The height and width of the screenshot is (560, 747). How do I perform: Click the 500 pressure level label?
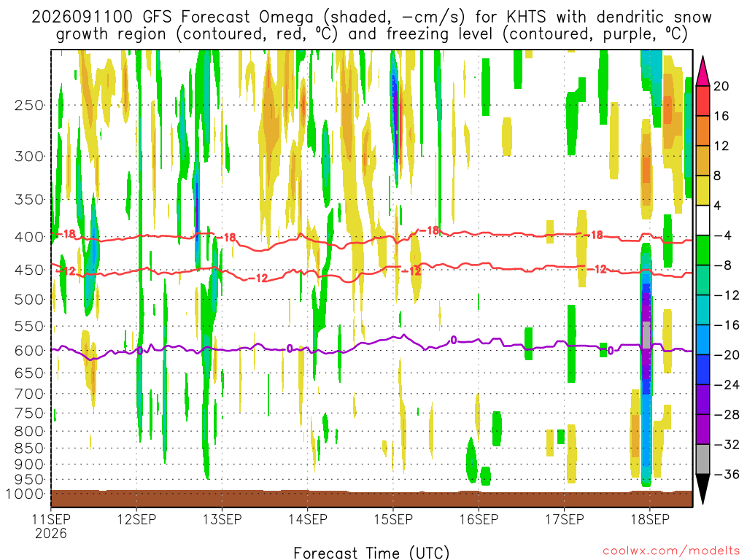point(29,300)
